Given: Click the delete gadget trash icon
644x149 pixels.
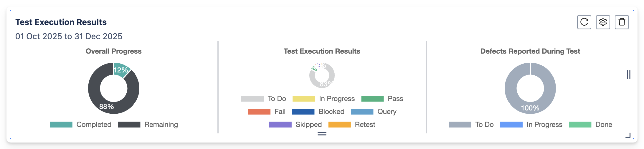Looking at the screenshot, I should point(622,22).
